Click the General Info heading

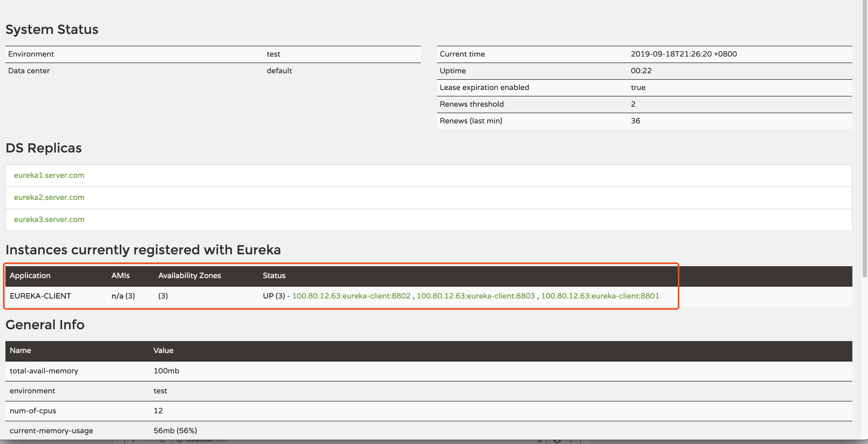(x=45, y=325)
